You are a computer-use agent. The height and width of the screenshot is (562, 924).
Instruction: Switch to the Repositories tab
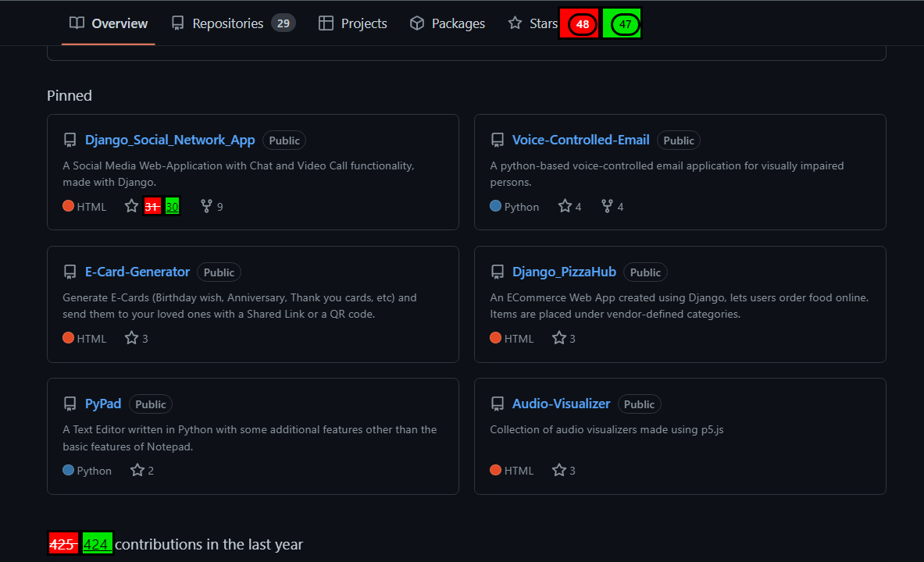point(234,23)
